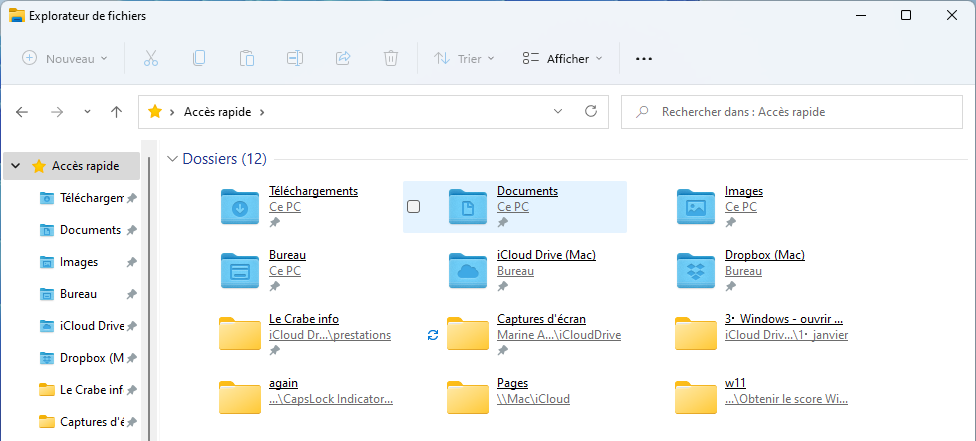Click the Accès rapide breadcrumb in address bar
The height and width of the screenshot is (441, 976).
217,112
